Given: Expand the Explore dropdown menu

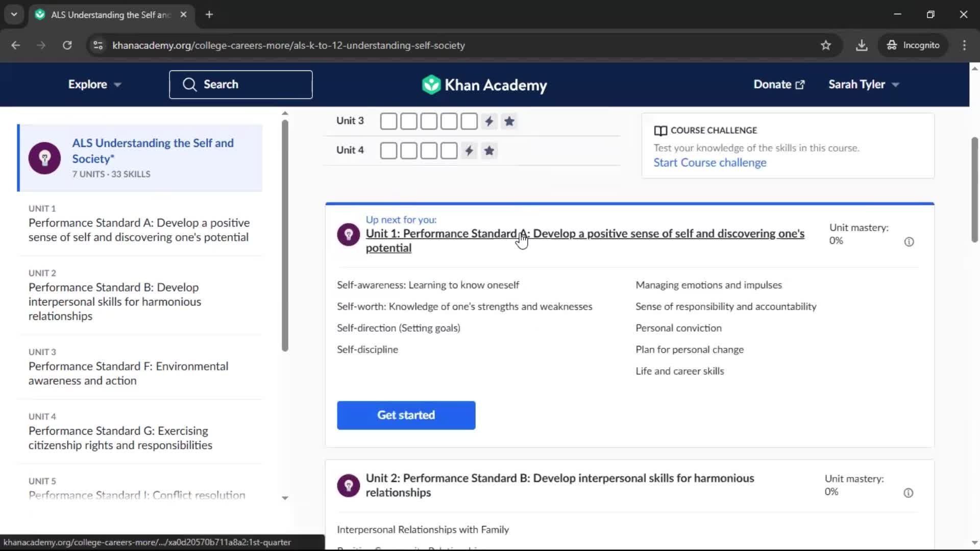Looking at the screenshot, I should 95,85.
